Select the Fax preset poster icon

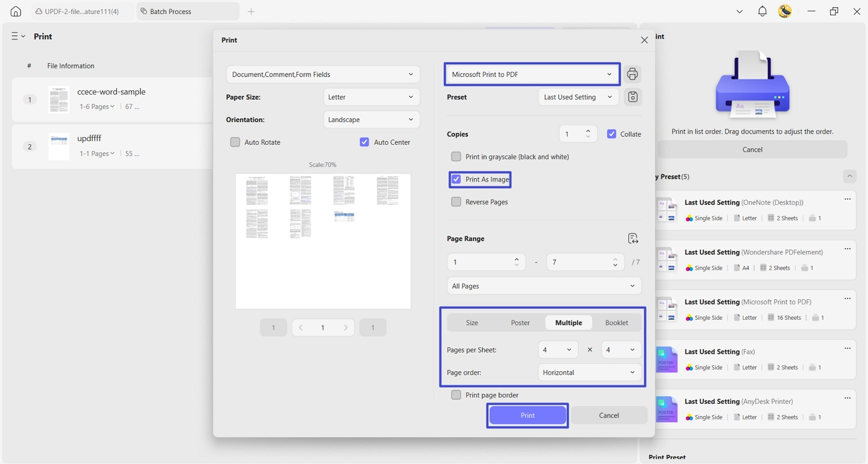tap(666, 359)
